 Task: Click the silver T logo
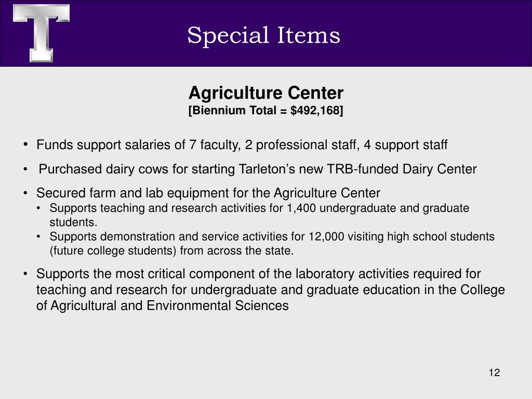click(41, 33)
